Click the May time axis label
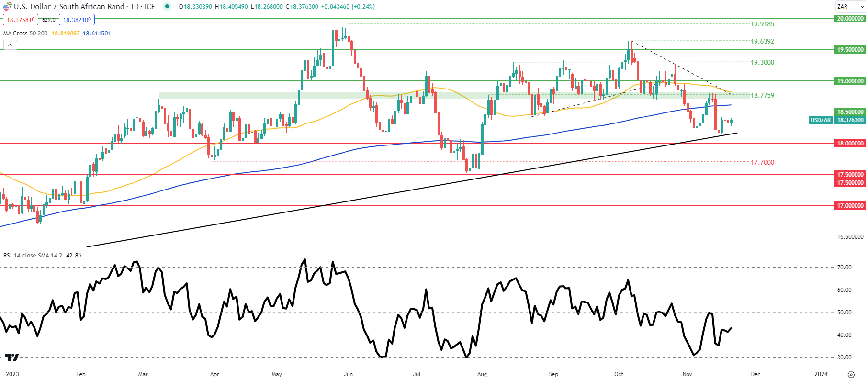Screen dimensions: 868x380 coord(277,374)
